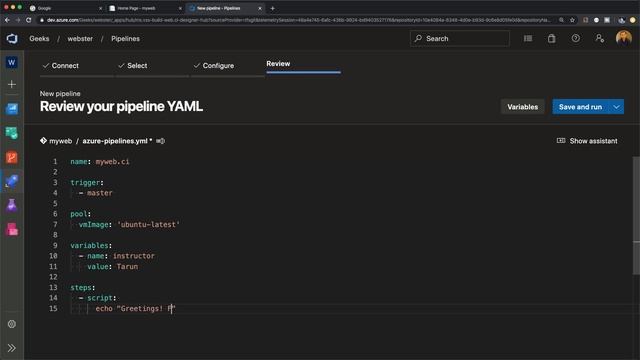Click the azure-pipelines.yml file name

click(x=115, y=141)
